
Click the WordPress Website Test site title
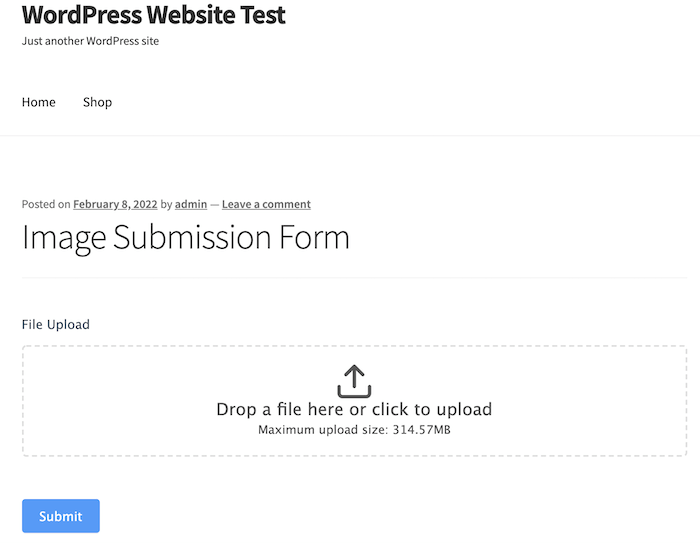click(x=154, y=15)
